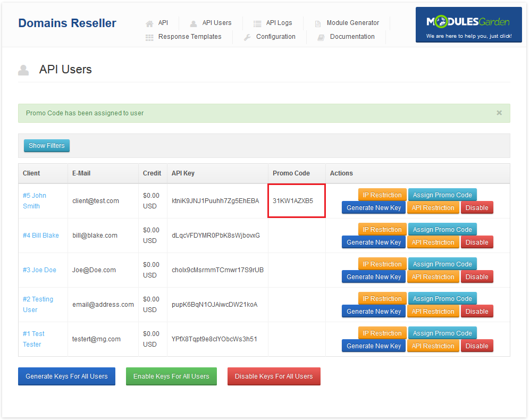Select email testert@mg.com
This screenshot has height=420, width=530.
pos(96,339)
